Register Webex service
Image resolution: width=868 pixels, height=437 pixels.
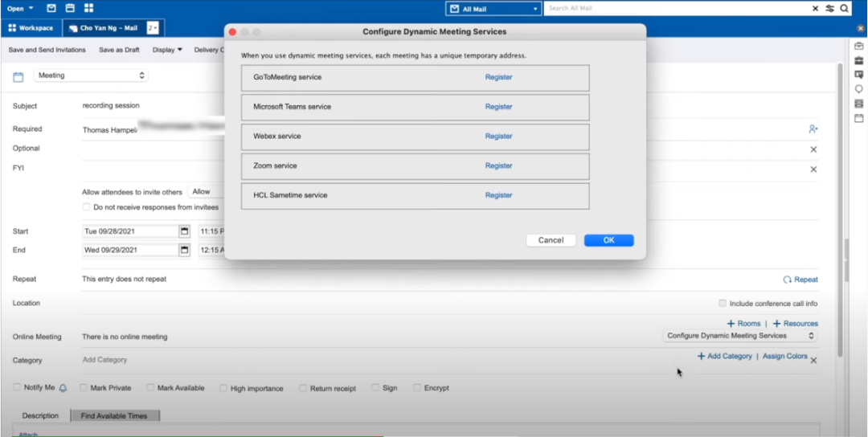coord(499,136)
